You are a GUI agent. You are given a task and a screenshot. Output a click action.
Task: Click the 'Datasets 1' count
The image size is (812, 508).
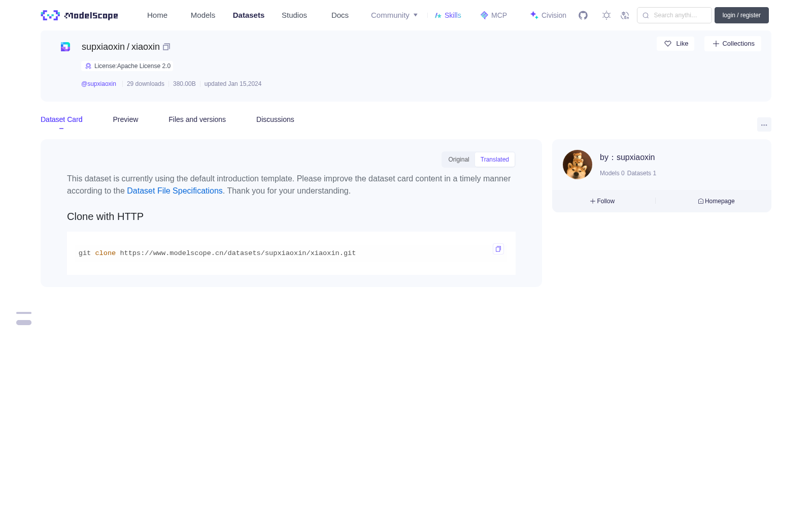point(641,173)
